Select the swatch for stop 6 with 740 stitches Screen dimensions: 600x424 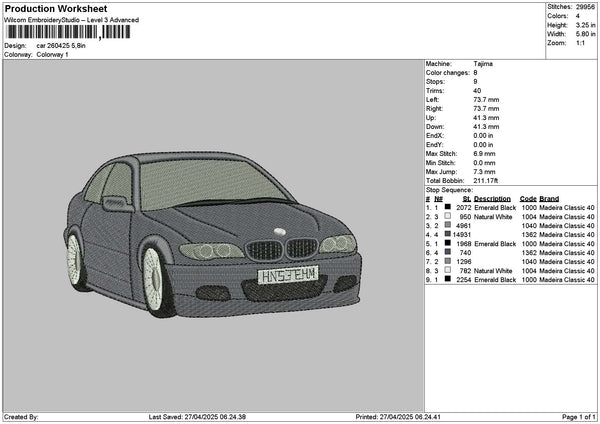tap(447, 253)
